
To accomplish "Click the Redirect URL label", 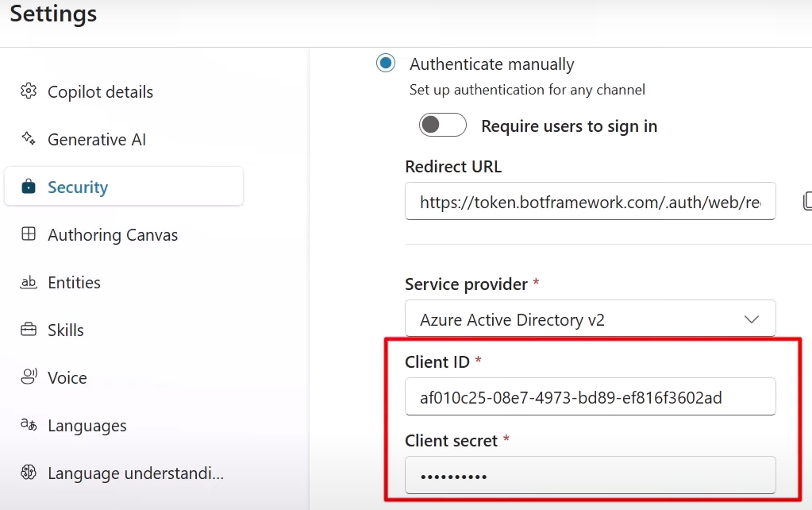I will coord(453,166).
